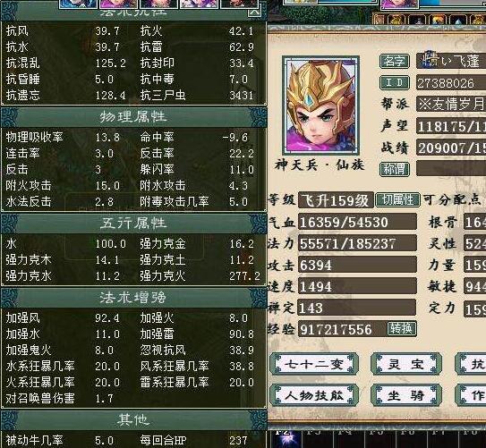Click the 名字 button
Screen dimensions: 486x448
click(394, 61)
